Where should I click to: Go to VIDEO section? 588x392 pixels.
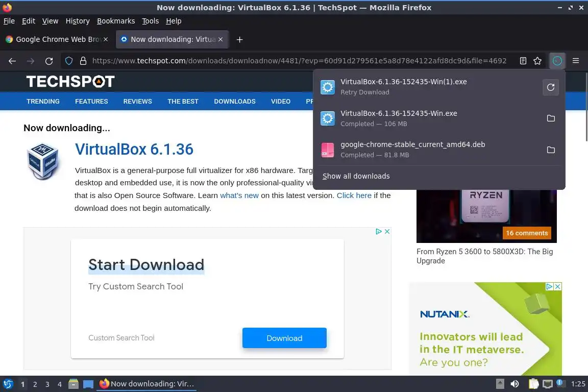(x=281, y=101)
